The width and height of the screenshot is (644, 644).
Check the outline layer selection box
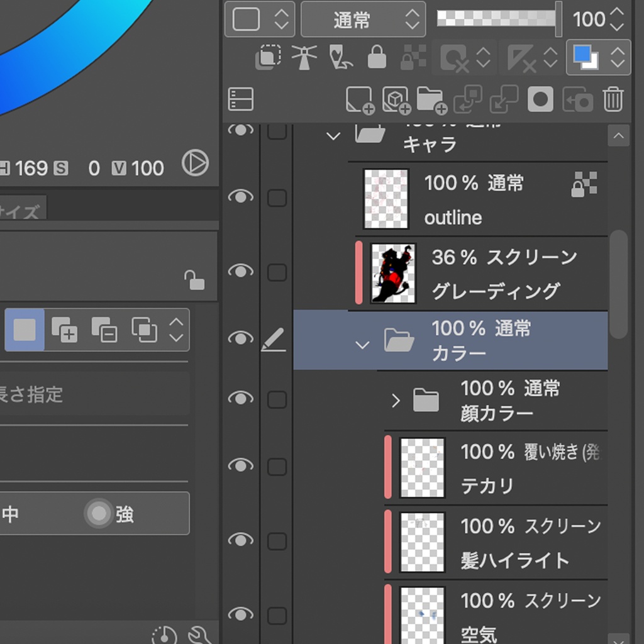click(x=277, y=198)
